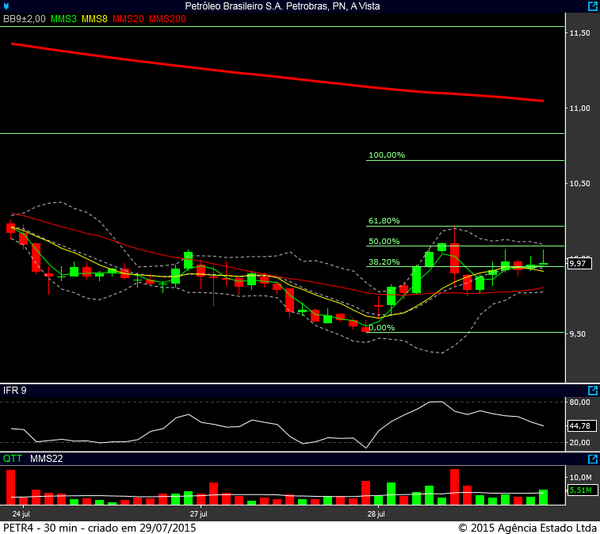Click the 0.00% Fibonacci level label
This screenshot has width=600, height=534.
pyautogui.click(x=382, y=327)
